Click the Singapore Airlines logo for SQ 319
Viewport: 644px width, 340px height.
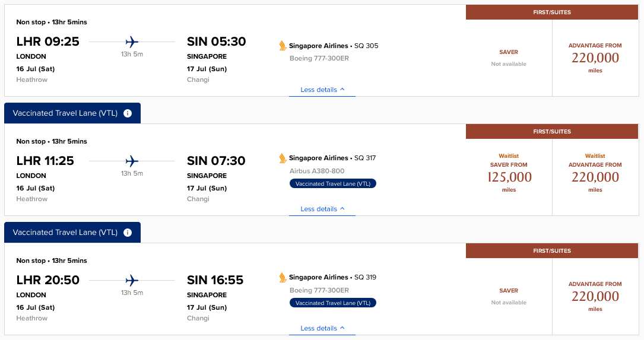tap(283, 277)
